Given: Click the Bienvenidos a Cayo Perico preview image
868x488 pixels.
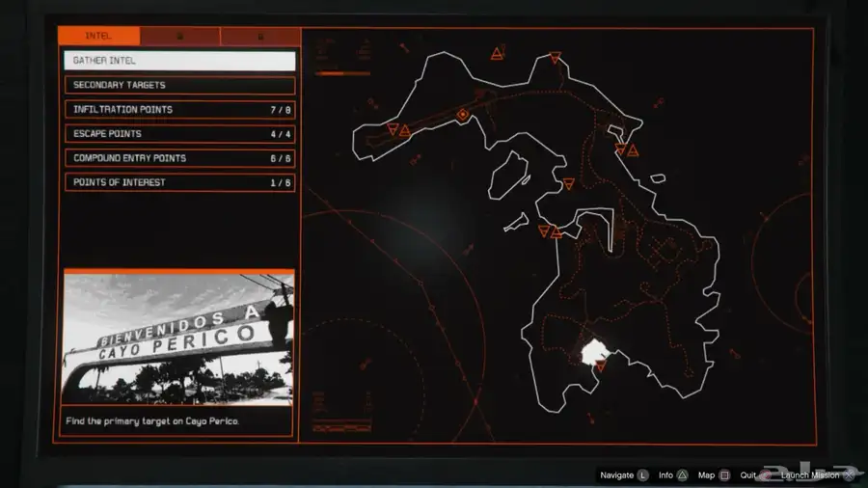Looking at the screenshot, I should click(178, 339).
